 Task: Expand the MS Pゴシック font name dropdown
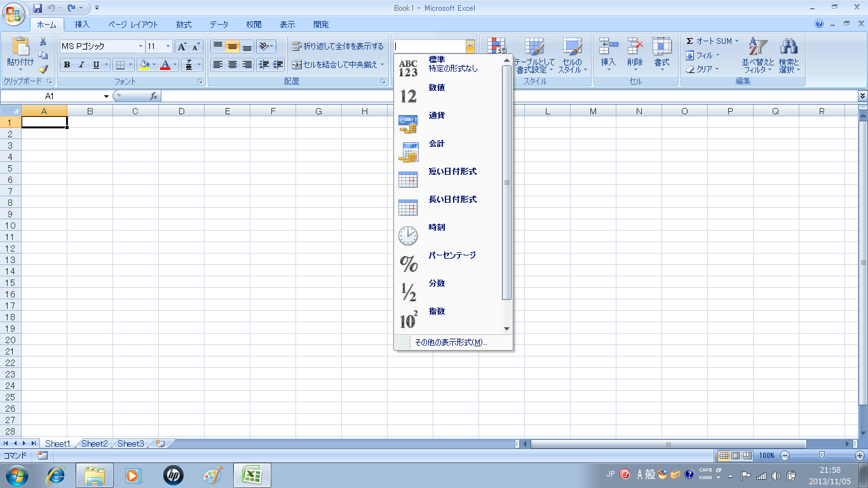(x=140, y=46)
